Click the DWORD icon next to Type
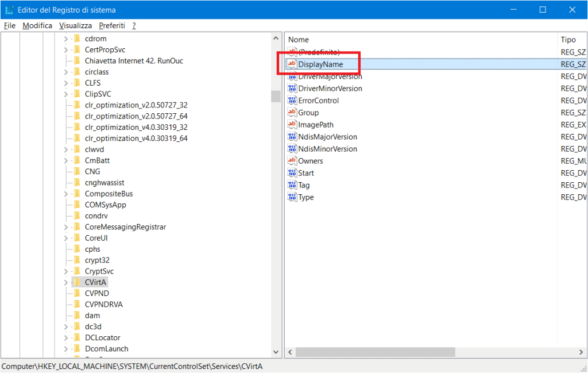This screenshot has height=373, width=588. tap(292, 197)
